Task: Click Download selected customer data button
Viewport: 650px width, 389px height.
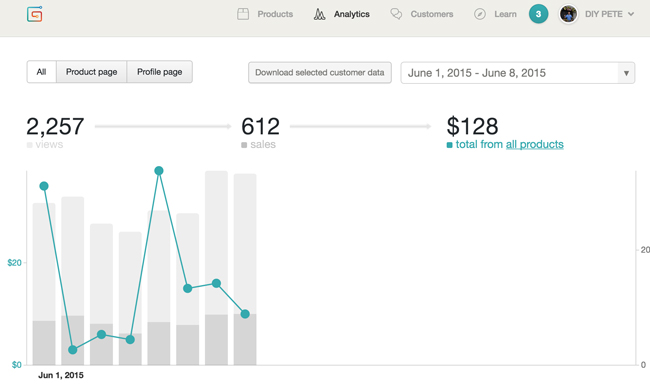Action: pos(320,73)
